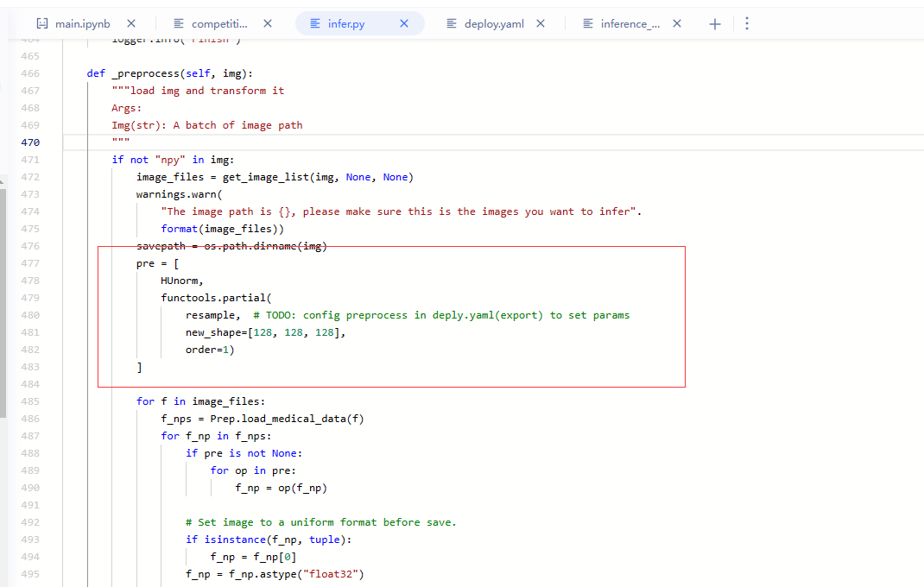Click the file icon on deploy.yaml tab
924x587 pixels.
(x=452, y=23)
